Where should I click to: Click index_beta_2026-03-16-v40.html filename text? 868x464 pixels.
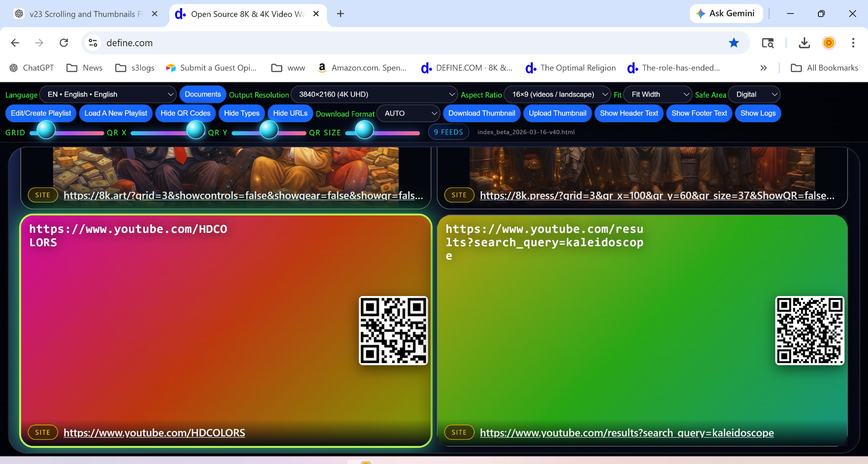526,132
